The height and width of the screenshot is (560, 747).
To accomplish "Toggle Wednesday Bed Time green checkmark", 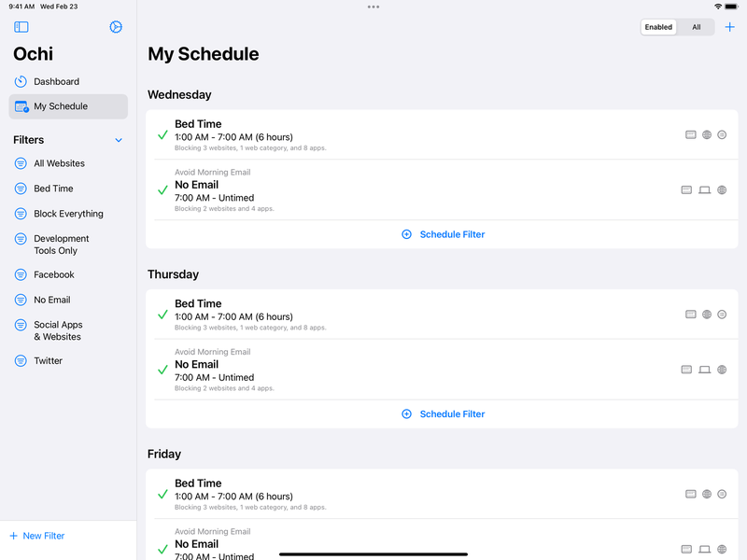I will pos(162,135).
